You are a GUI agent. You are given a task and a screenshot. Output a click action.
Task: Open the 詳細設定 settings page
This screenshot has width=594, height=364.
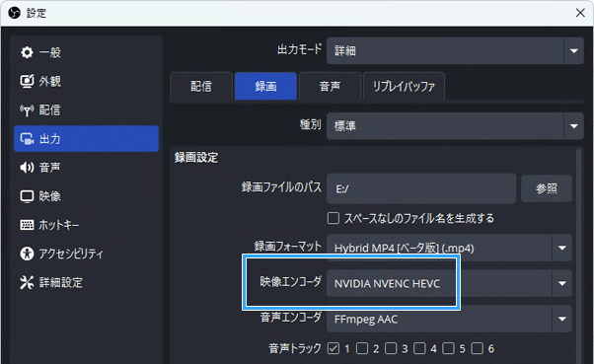click(x=87, y=282)
